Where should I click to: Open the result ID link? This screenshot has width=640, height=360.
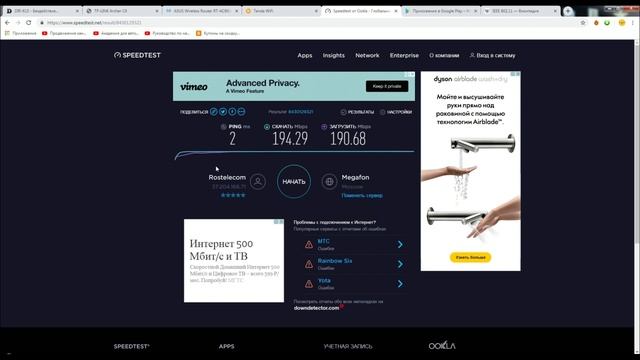pos(301,111)
